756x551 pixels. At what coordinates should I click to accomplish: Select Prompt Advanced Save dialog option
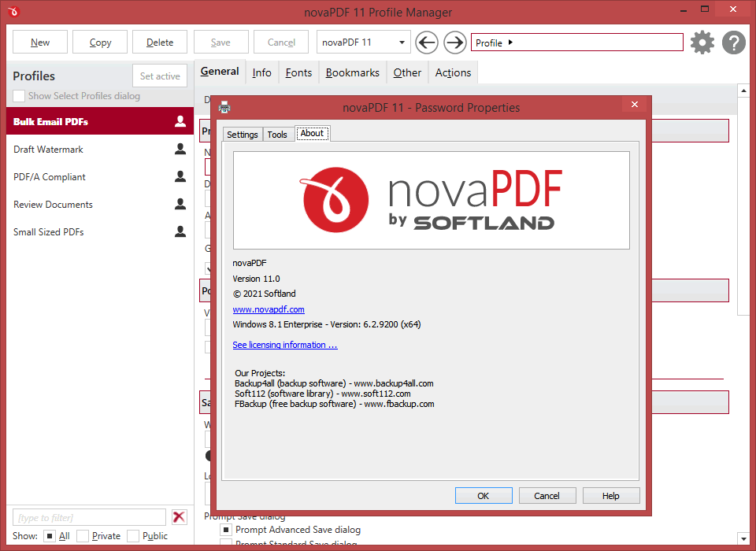(x=226, y=530)
